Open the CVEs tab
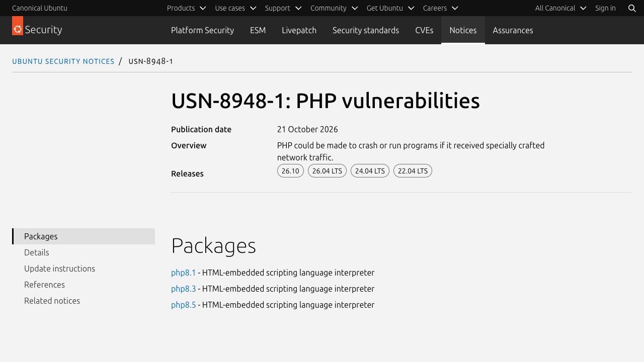The image size is (644, 362). click(424, 30)
